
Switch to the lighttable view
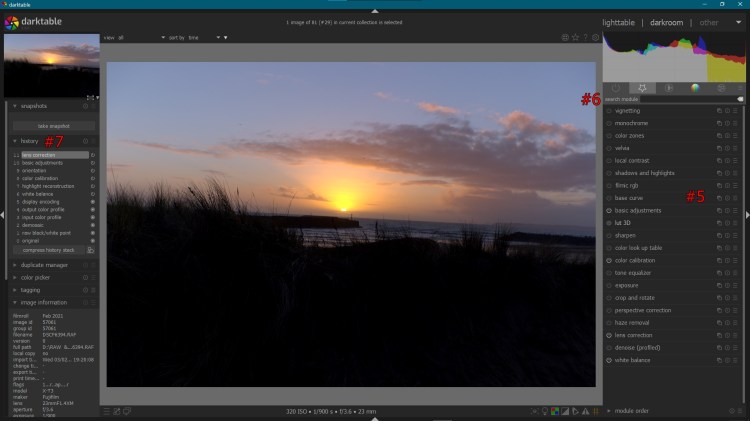point(618,22)
